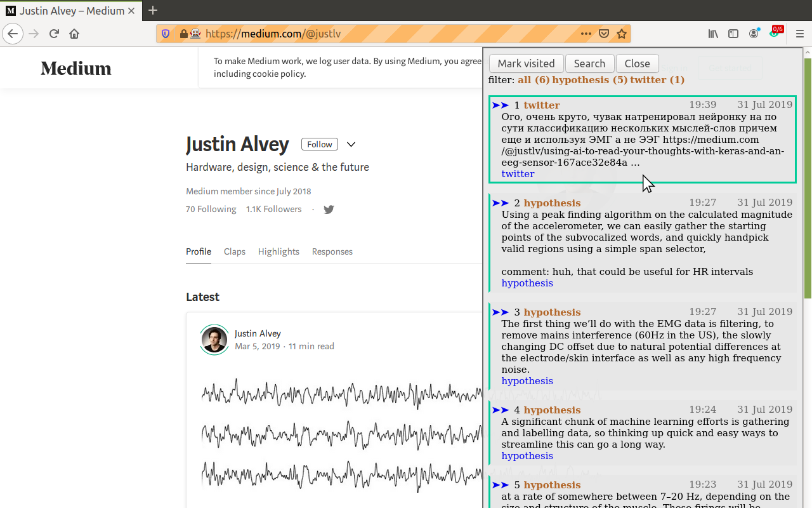
Task: Save page to Pocket icon
Action: pyautogui.click(x=604, y=34)
